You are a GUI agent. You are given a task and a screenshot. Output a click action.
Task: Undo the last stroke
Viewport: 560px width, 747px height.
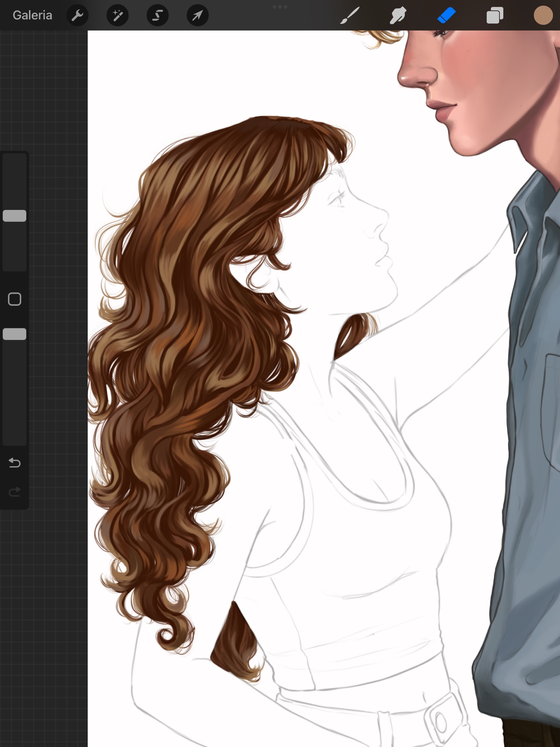[15, 463]
